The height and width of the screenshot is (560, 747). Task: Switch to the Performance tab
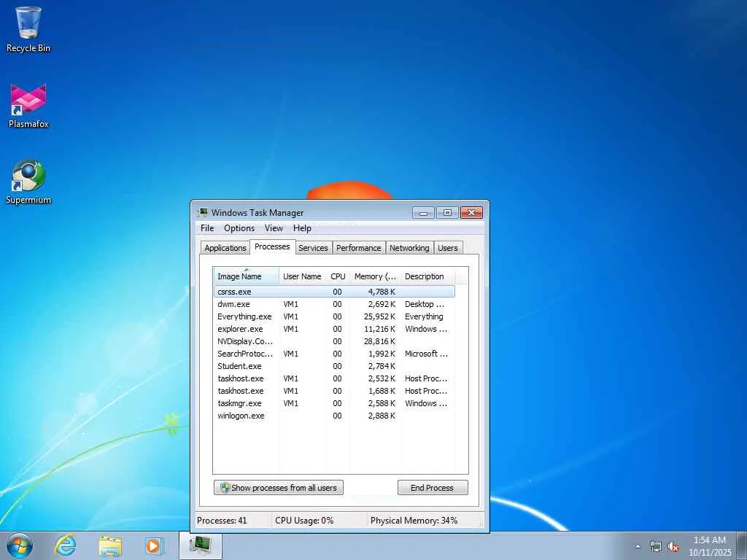359,248
